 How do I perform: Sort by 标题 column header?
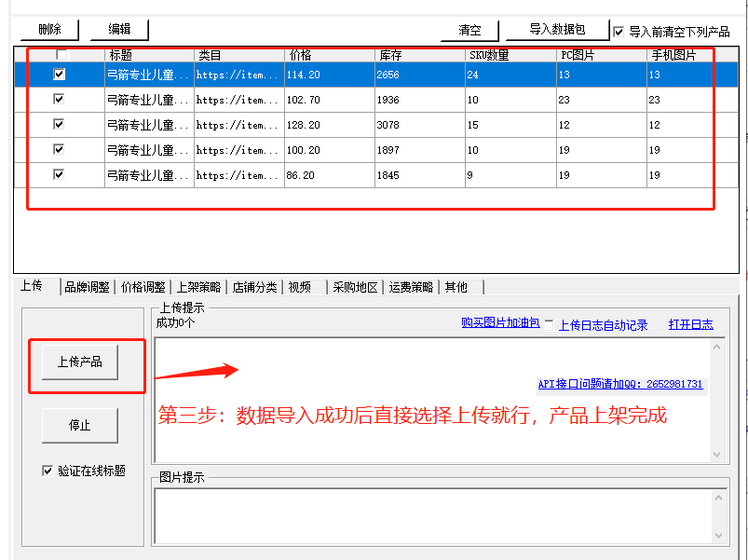149,55
